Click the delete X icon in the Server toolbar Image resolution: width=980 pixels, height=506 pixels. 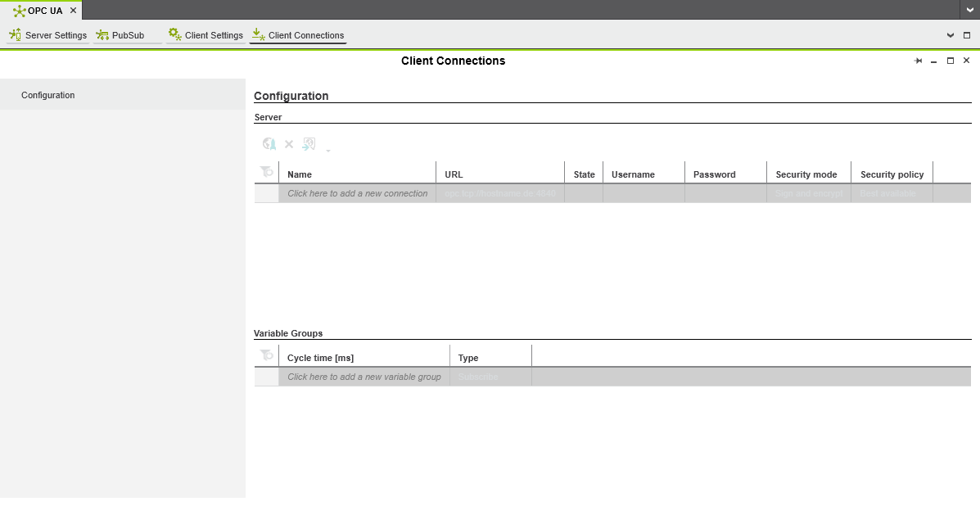[289, 144]
